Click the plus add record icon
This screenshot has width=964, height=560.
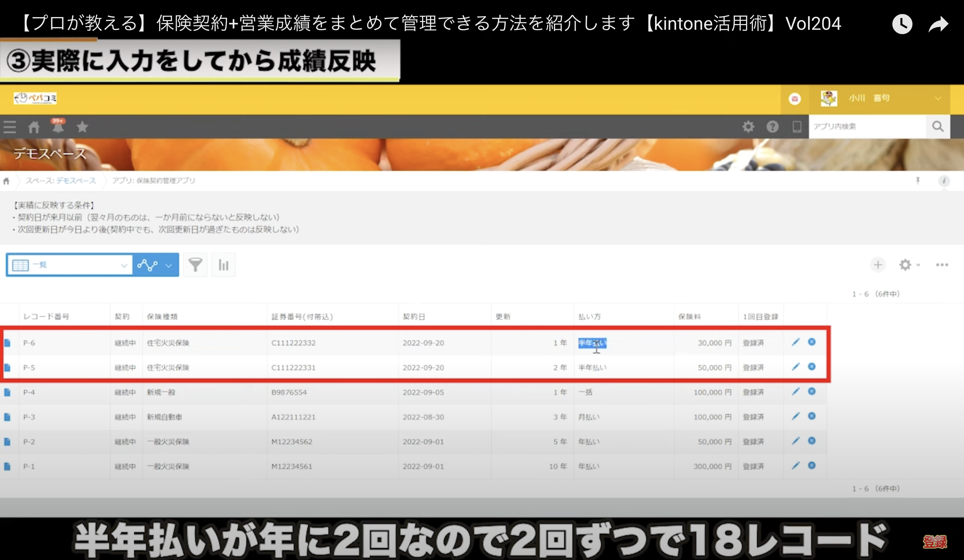tap(878, 265)
